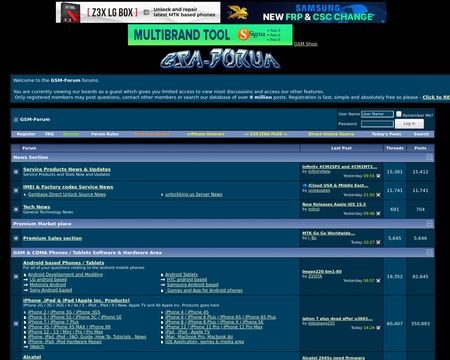
Task: Click forum status icon beside Tech News
Action: click(x=16, y=209)
